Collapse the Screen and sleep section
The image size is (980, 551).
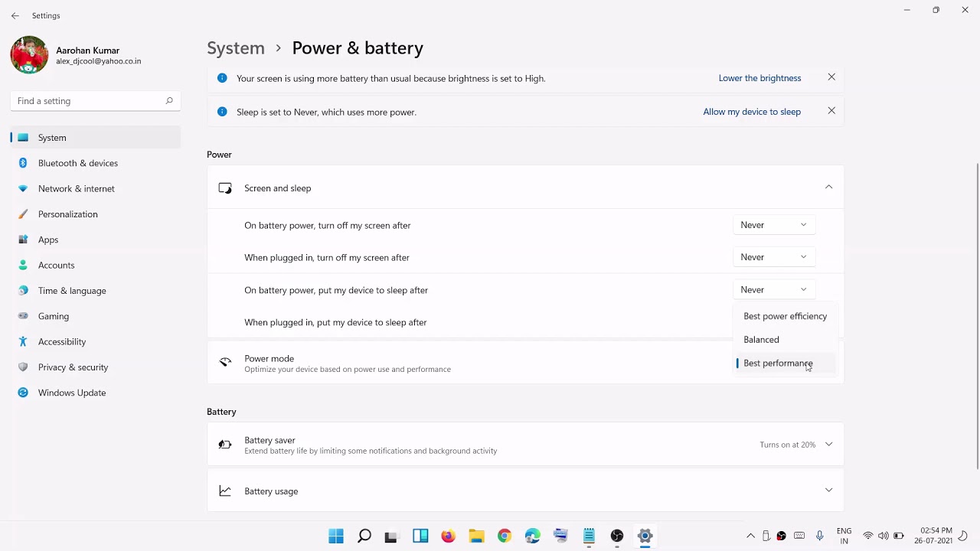(x=828, y=187)
